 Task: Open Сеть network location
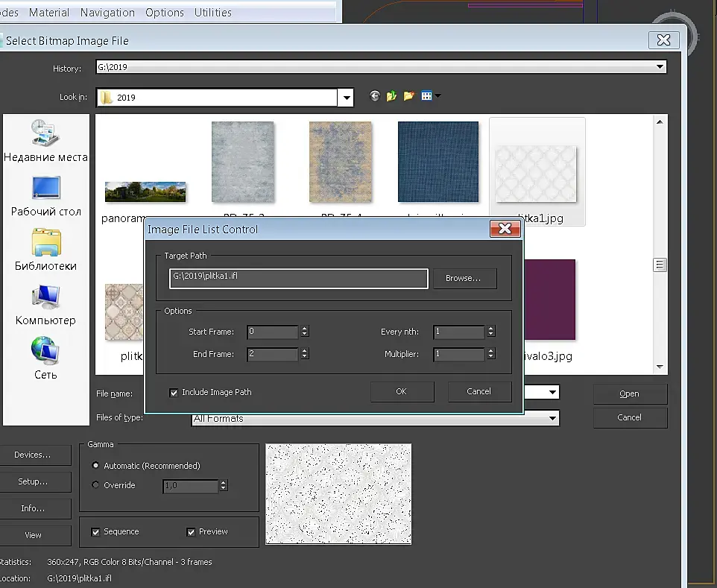point(45,358)
